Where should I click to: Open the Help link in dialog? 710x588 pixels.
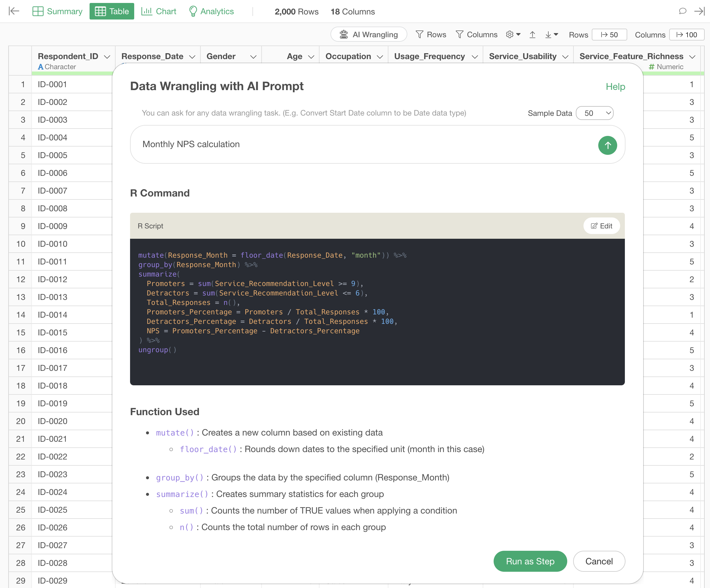[615, 87]
